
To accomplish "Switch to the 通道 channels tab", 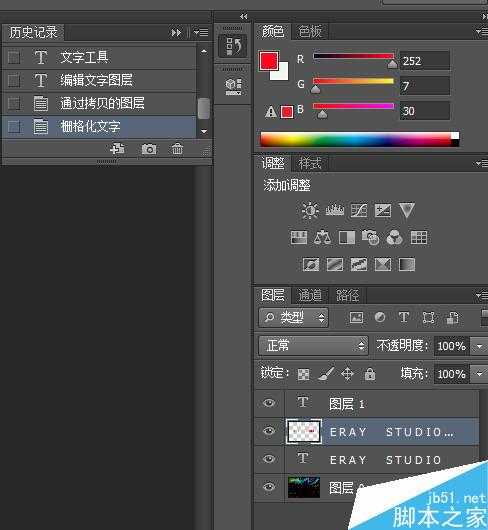I will point(310,296).
